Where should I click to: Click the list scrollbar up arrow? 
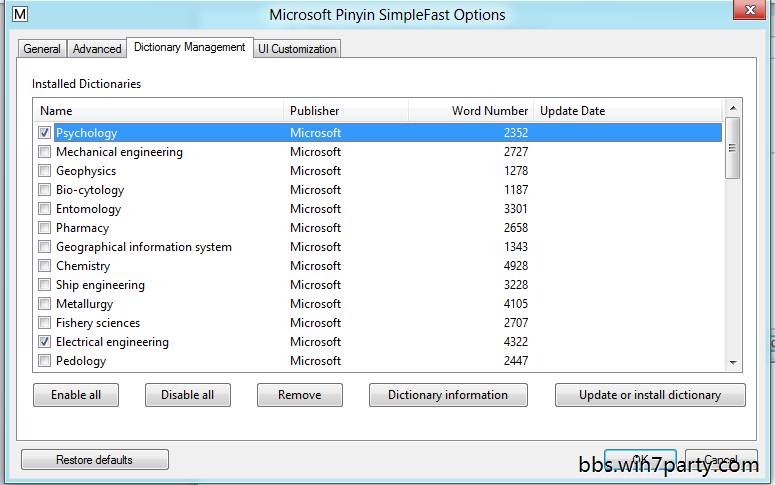(733, 108)
